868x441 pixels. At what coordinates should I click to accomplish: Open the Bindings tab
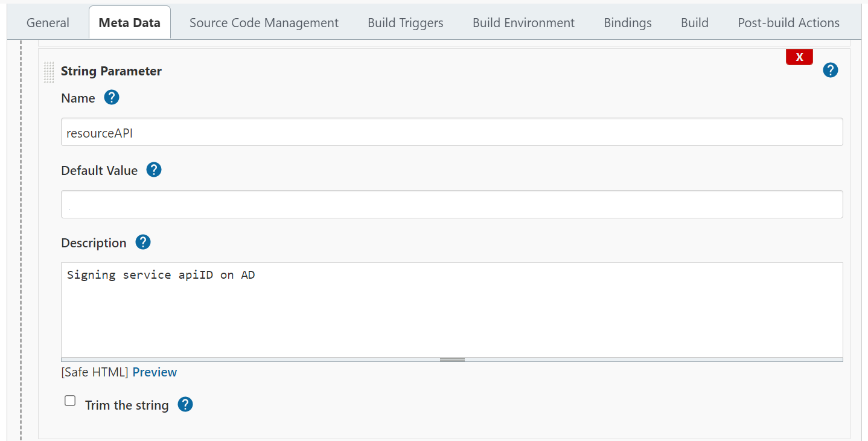pos(627,23)
